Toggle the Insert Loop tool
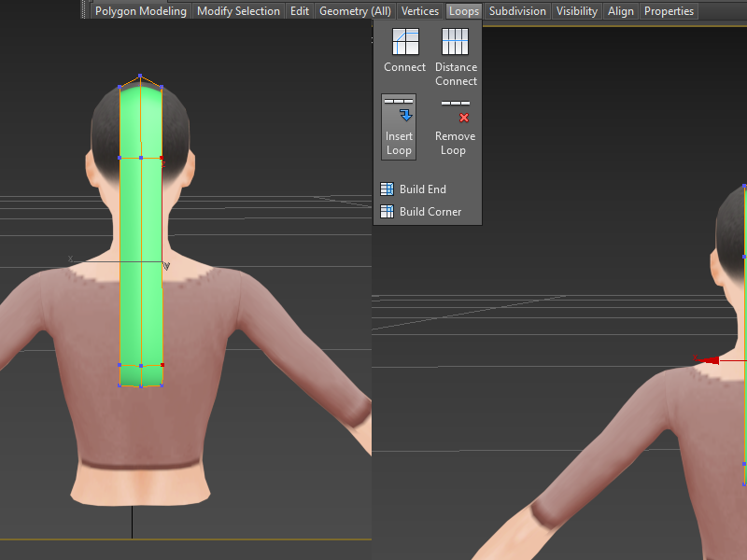747x560 pixels. 399,127
